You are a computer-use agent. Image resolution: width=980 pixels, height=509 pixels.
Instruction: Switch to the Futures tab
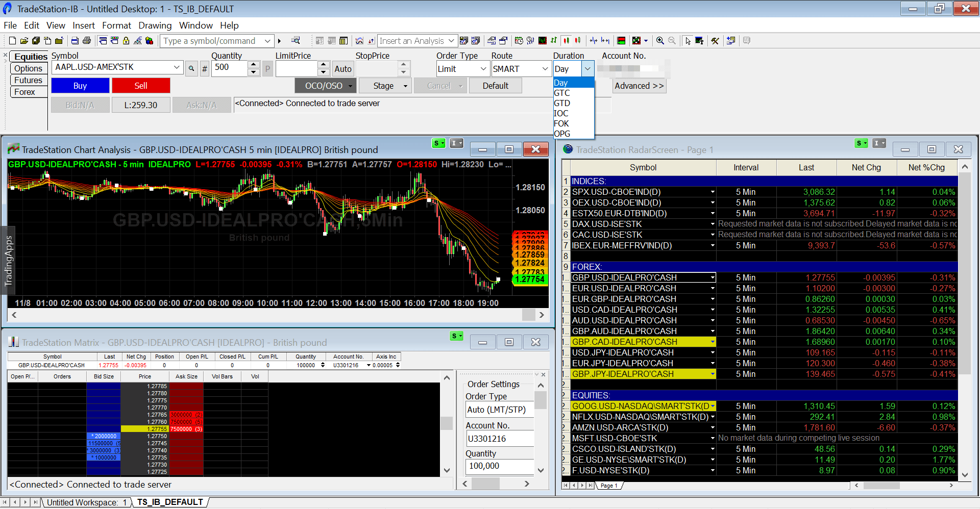pos(28,80)
